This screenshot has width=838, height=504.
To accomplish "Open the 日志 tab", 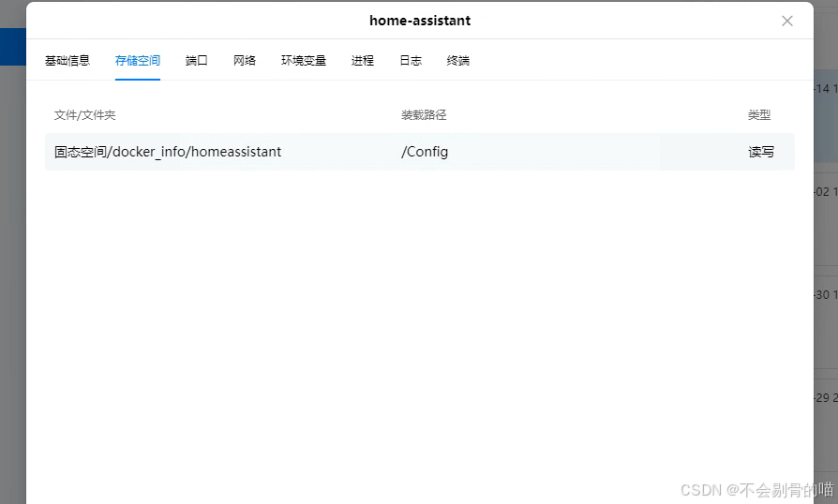I will [411, 61].
